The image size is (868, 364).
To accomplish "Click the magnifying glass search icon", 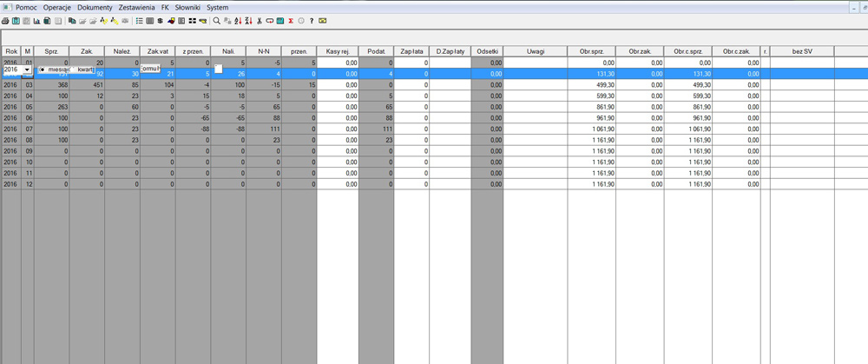I will tap(216, 20).
